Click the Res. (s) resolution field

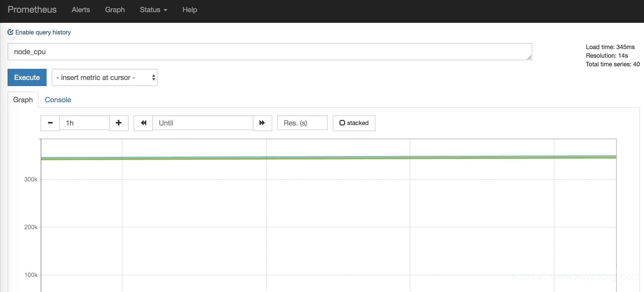[302, 123]
